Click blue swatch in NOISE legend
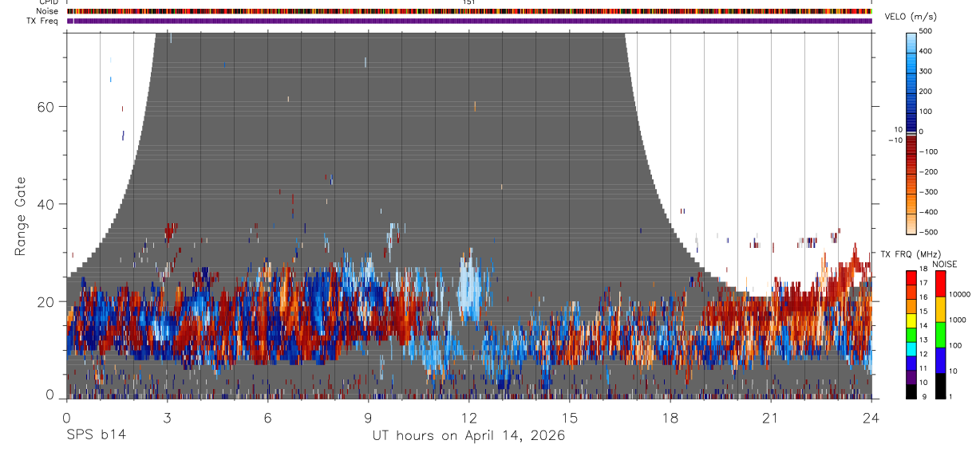Screen dimensions: 980x452 click(940, 360)
